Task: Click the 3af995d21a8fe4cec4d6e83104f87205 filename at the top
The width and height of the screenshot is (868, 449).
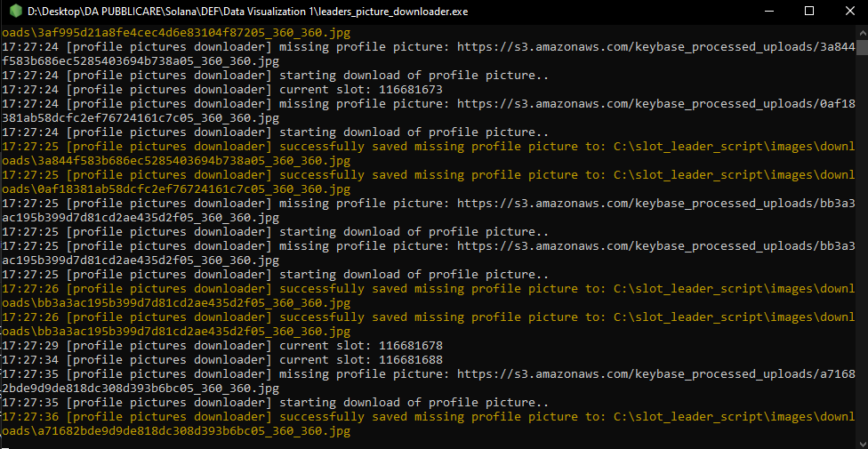Action: click(176, 33)
